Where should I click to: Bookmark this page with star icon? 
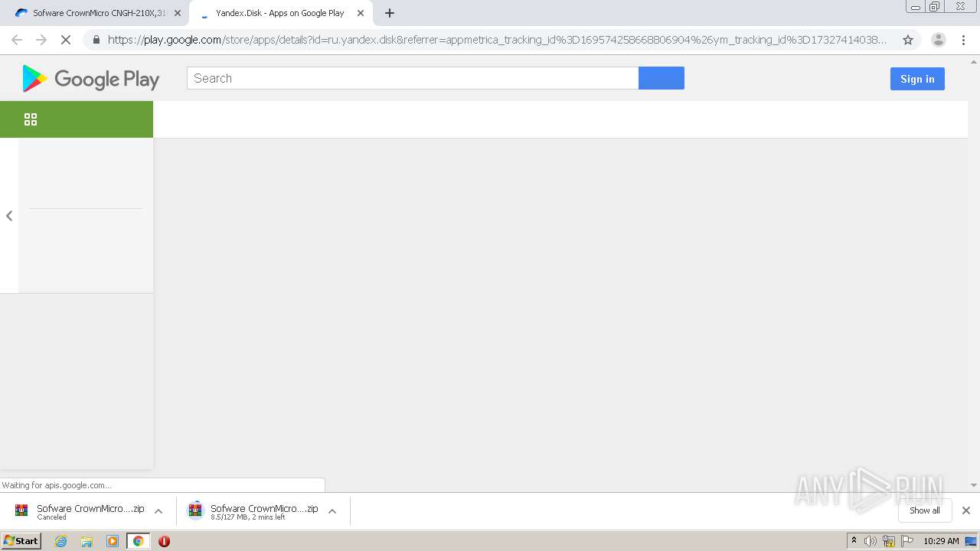tap(908, 40)
